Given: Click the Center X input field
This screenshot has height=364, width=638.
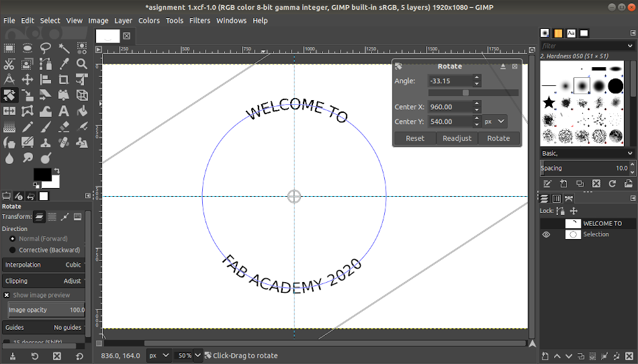Looking at the screenshot, I should tap(451, 107).
